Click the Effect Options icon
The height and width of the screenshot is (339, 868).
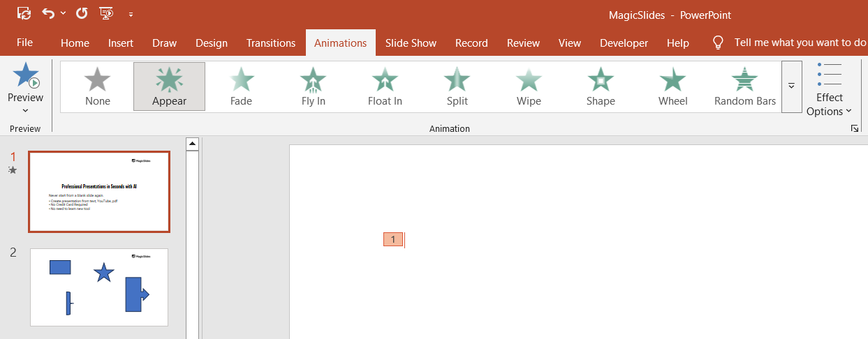pos(830,74)
